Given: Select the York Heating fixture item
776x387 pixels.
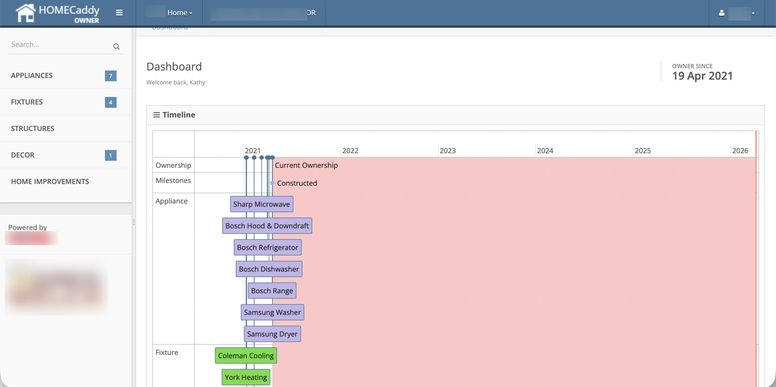Looking at the screenshot, I should (246, 378).
